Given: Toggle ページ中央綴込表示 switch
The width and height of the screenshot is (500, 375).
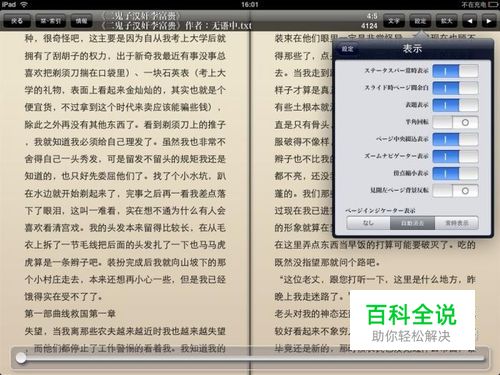Looking at the screenshot, I should coord(455,139).
